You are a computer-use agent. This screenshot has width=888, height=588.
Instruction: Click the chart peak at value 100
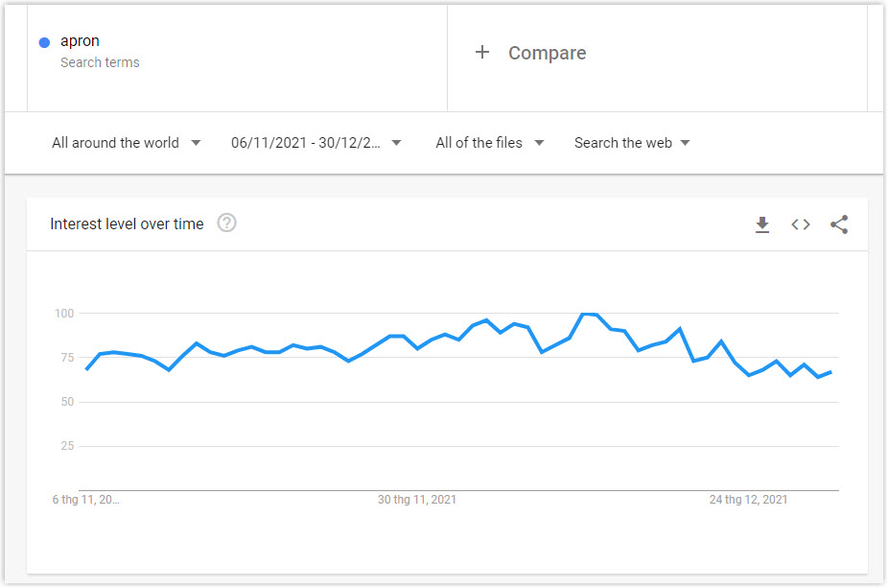point(589,314)
